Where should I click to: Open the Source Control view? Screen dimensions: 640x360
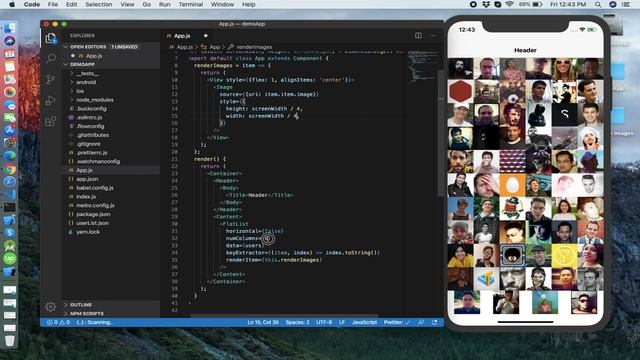point(51,79)
